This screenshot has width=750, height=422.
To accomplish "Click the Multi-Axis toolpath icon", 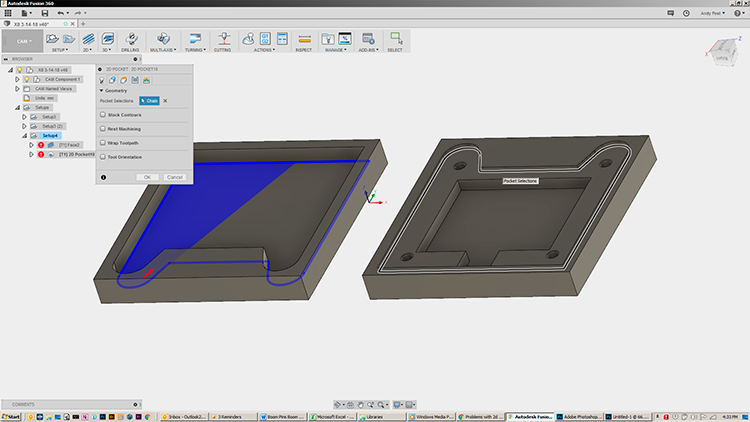I will point(163,39).
